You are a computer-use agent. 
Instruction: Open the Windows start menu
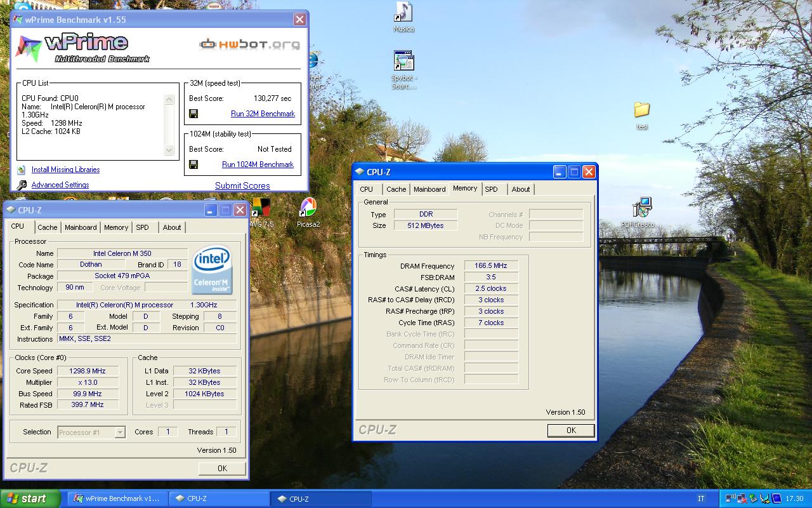[x=30, y=498]
